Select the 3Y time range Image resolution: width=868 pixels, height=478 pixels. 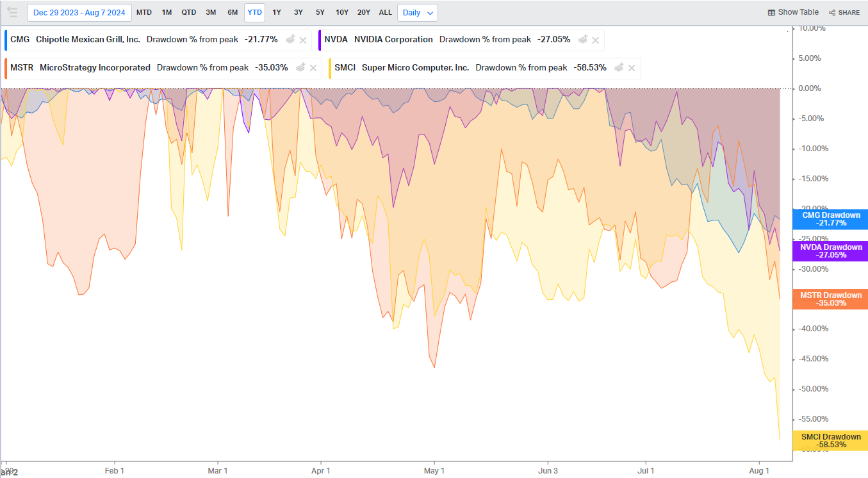299,13
